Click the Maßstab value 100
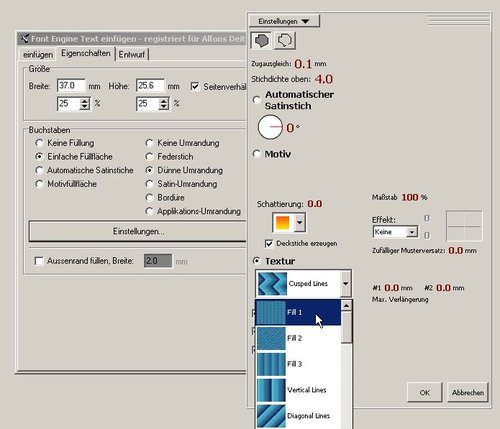The image size is (500, 429). [410, 197]
